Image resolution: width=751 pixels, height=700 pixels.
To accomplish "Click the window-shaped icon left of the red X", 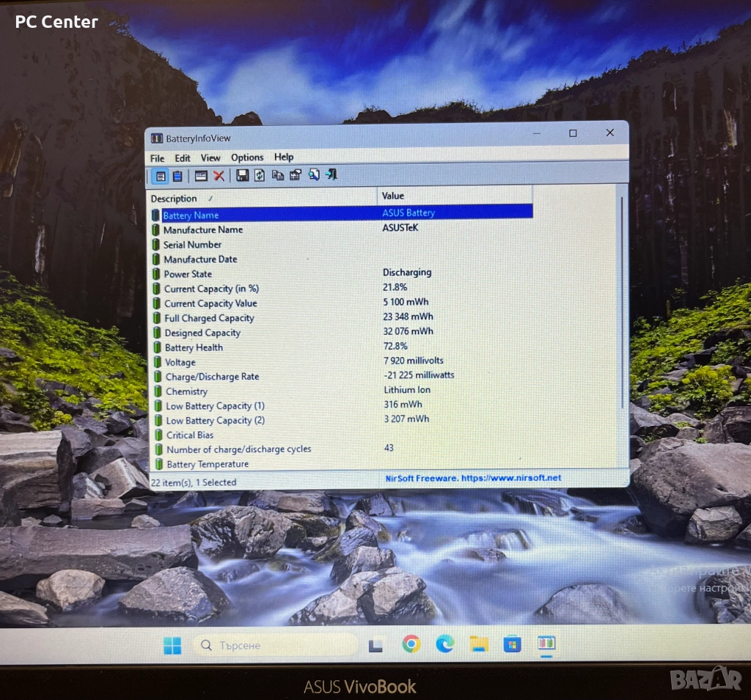I will 201,176.
